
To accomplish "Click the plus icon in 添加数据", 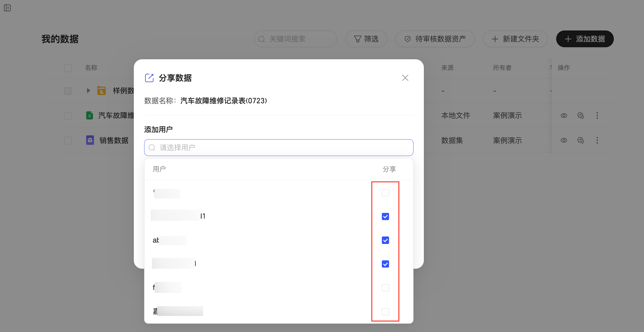I will 568,39.
